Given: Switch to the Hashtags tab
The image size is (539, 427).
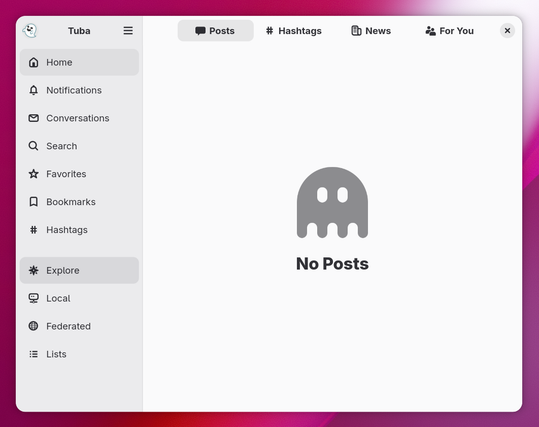Looking at the screenshot, I should [x=294, y=31].
